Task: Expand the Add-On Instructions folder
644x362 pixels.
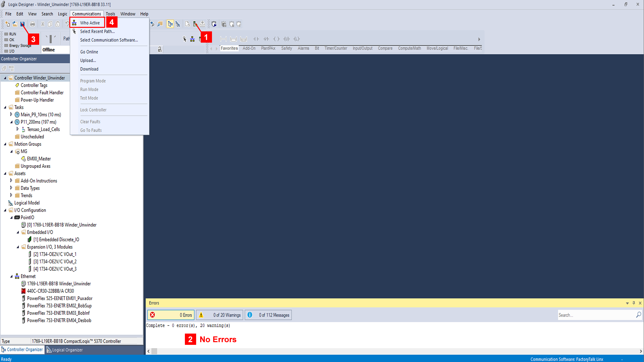Action: 11,181
